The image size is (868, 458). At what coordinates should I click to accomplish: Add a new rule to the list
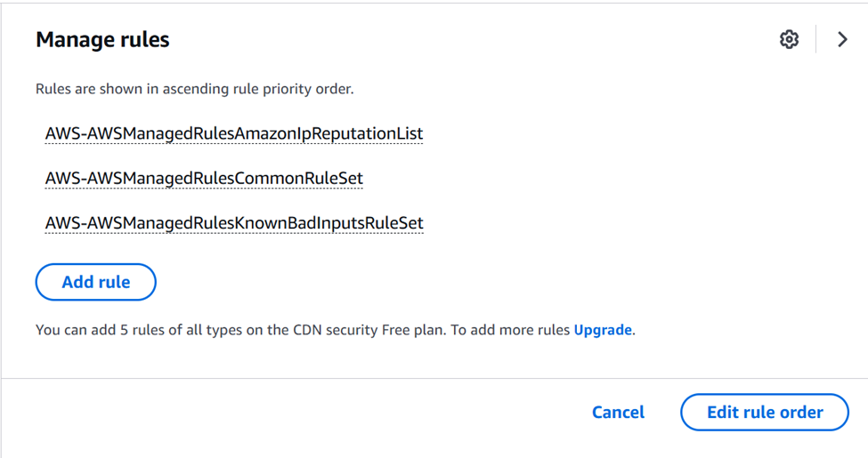click(x=96, y=282)
